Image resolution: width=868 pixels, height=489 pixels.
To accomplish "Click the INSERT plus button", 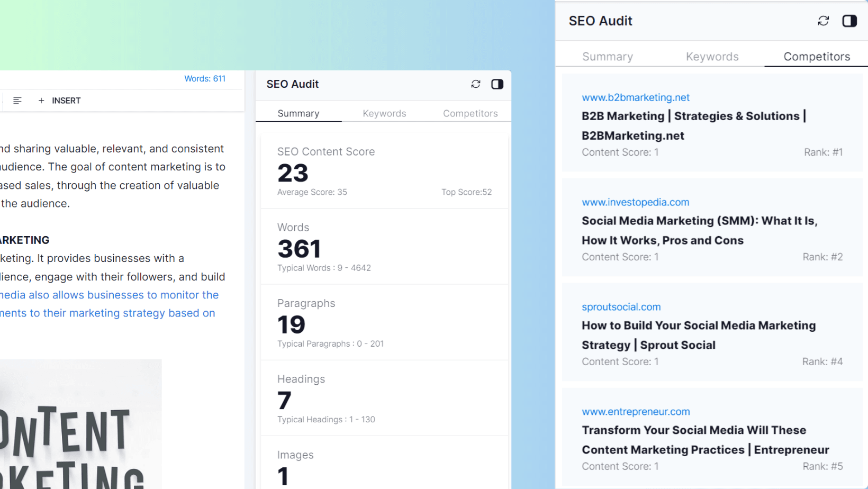I will click(59, 101).
